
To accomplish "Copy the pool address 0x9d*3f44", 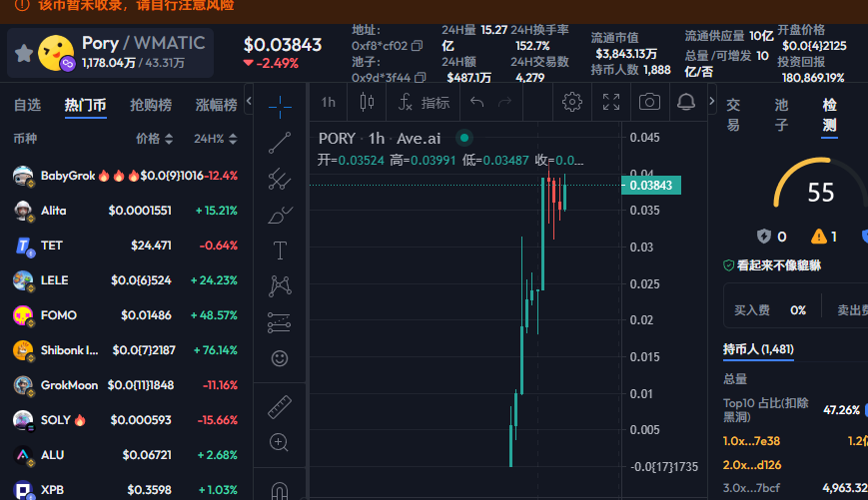I will click(x=421, y=78).
